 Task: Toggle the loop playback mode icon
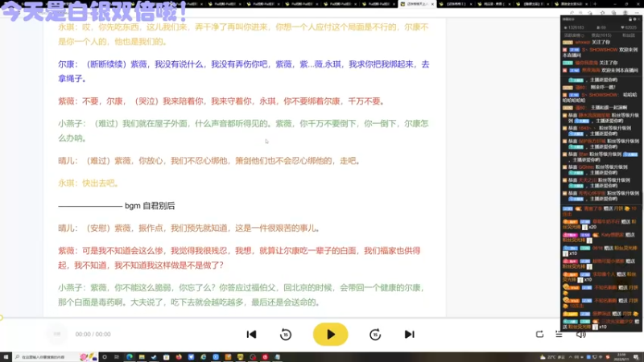pyautogui.click(x=539, y=335)
